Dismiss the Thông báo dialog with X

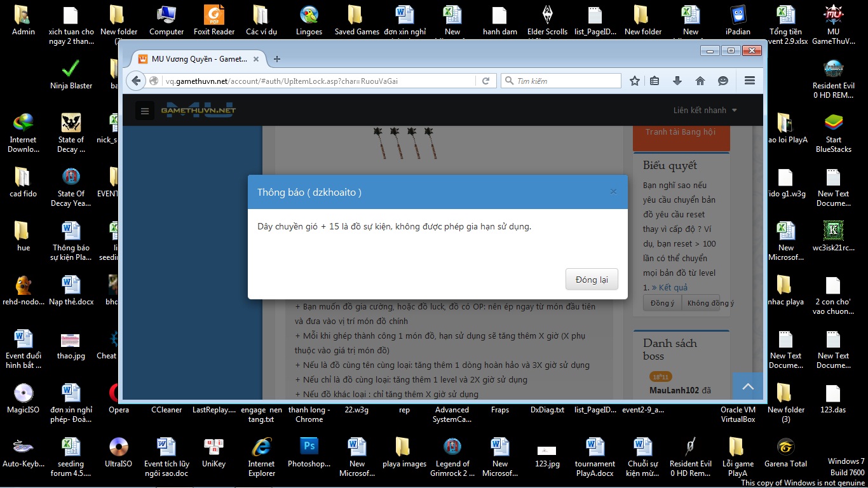pyautogui.click(x=613, y=191)
